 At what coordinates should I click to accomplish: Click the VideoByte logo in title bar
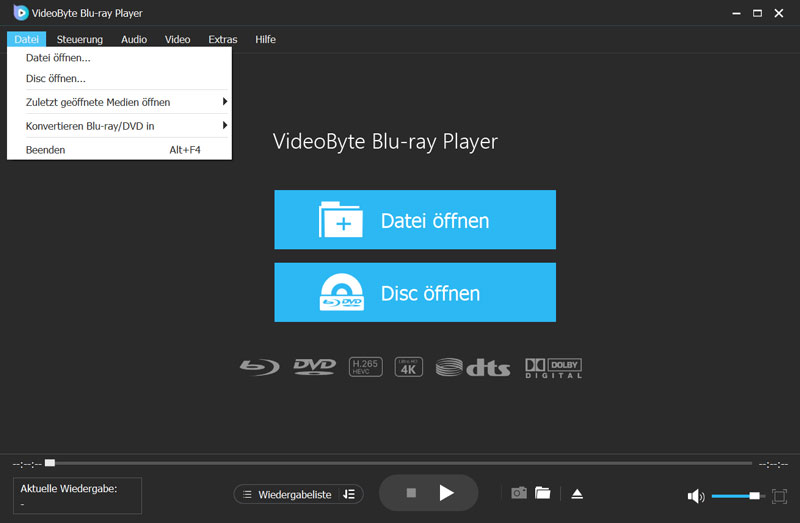20,13
